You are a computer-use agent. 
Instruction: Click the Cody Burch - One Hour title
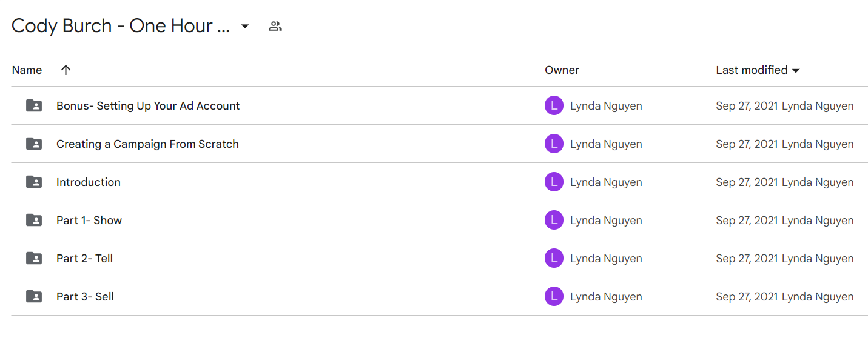[x=121, y=26]
